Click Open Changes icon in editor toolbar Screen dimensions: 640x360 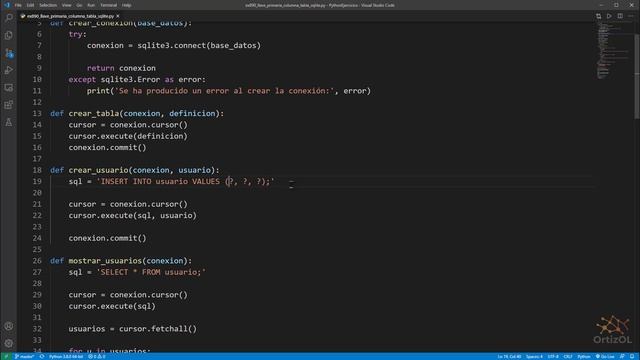tap(598, 16)
